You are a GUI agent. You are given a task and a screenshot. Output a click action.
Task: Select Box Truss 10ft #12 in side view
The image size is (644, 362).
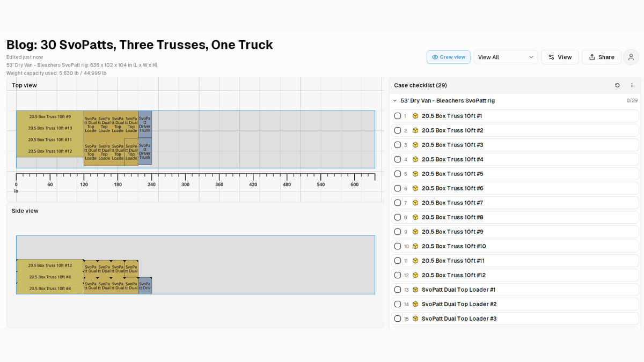tap(50, 265)
